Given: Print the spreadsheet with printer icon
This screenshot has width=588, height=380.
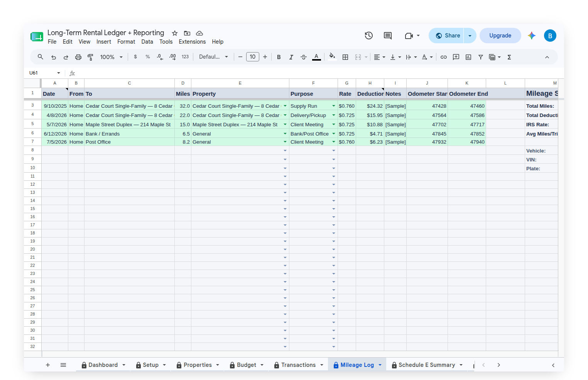Looking at the screenshot, I should pyautogui.click(x=78, y=57).
